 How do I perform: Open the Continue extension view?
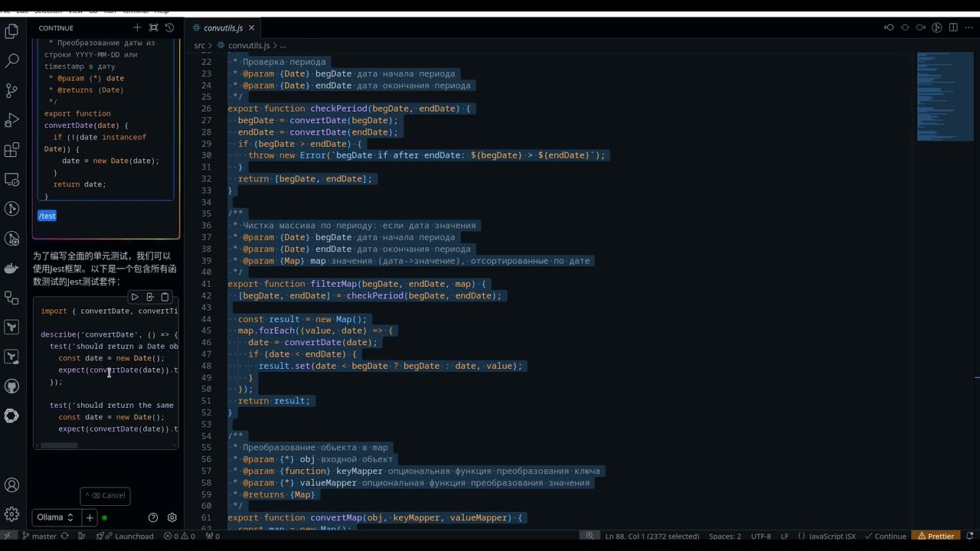tap(11, 416)
